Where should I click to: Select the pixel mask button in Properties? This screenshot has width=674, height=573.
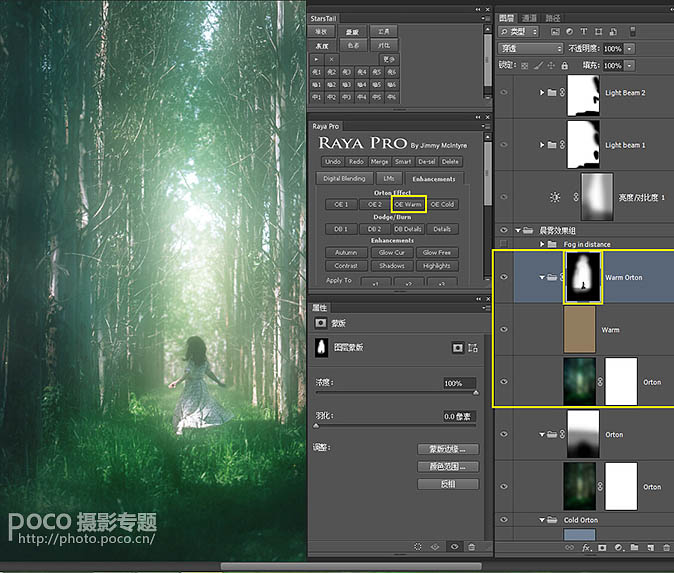[458, 347]
